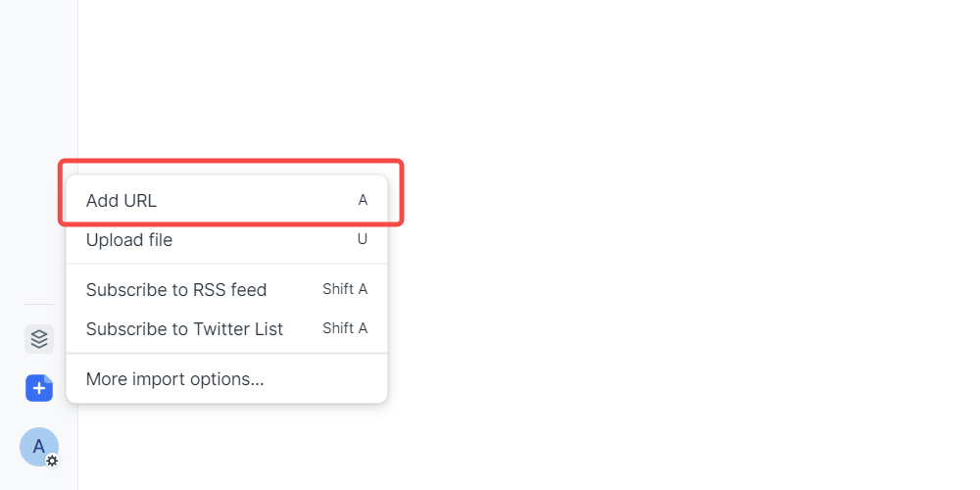Pick Subscribe to Twitter List option
Viewport: 980px width, 490px height.
pos(184,329)
